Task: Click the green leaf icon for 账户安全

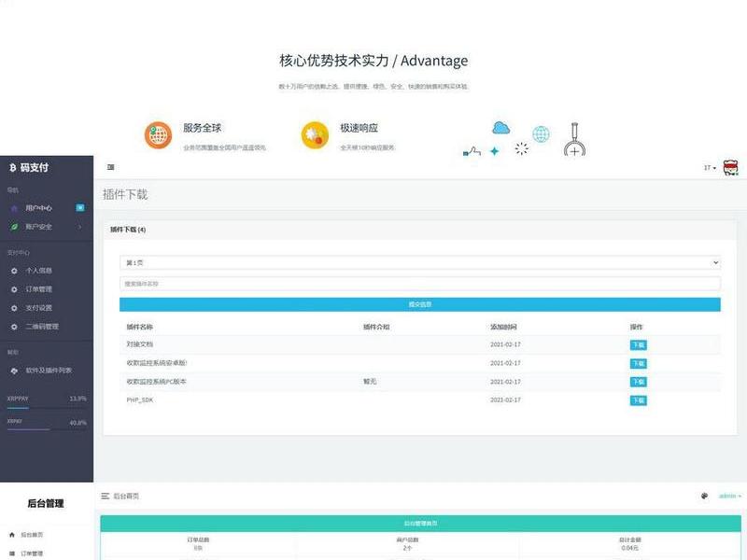Action: click(x=14, y=227)
